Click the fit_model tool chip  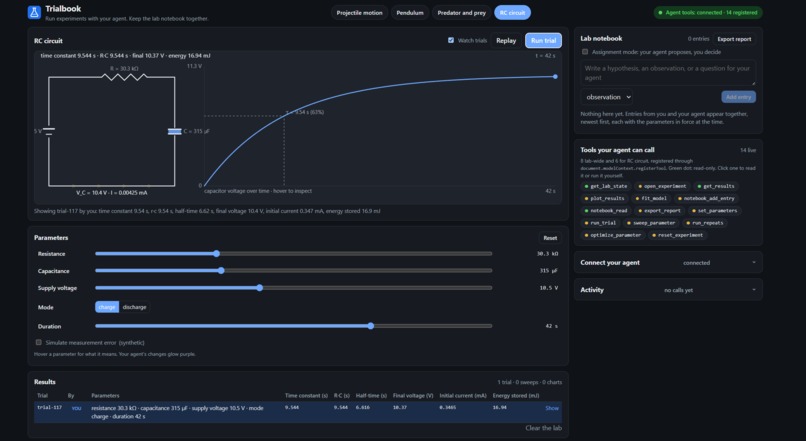tap(651, 198)
